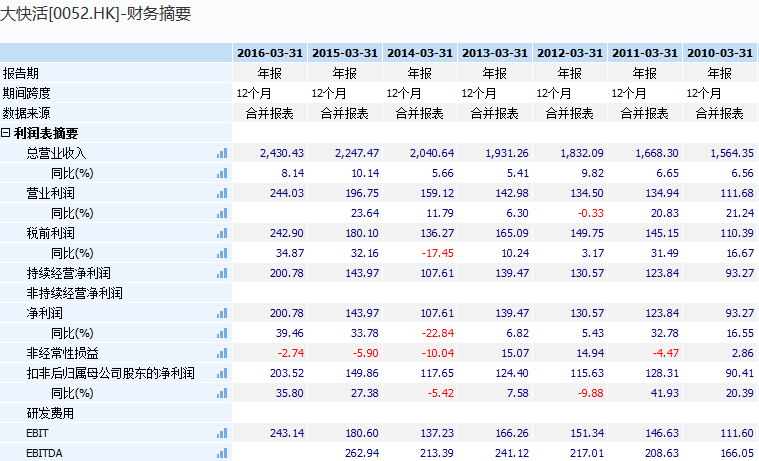
Task: Select the red value -17.45
Action: point(438,253)
